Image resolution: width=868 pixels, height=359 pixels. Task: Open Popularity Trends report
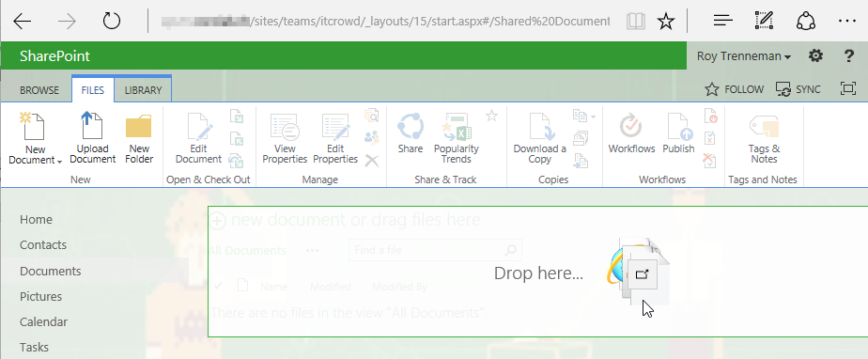click(x=457, y=137)
